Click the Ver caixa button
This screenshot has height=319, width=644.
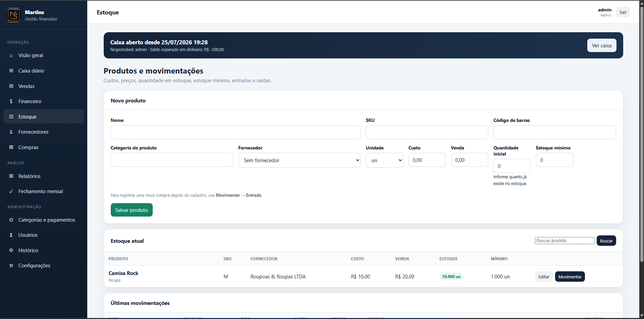pyautogui.click(x=602, y=45)
